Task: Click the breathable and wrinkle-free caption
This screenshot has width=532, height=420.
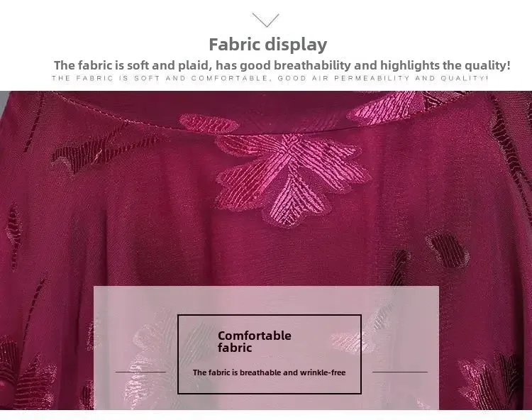Action: 269,372
